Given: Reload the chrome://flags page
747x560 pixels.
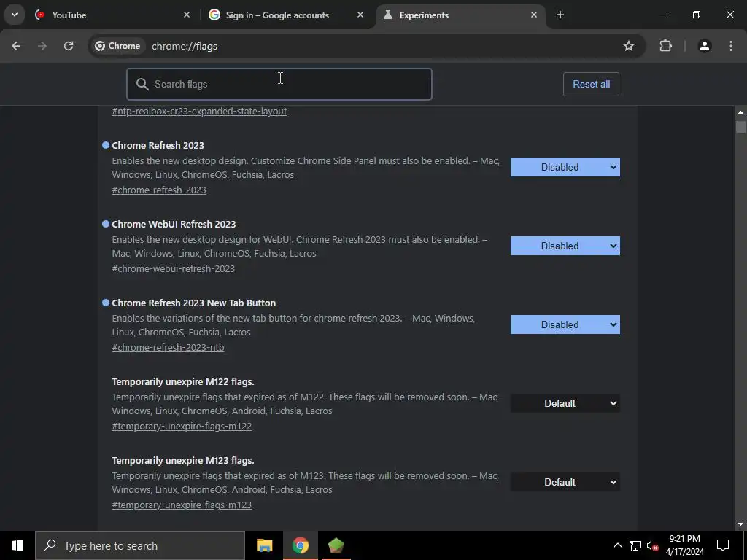Looking at the screenshot, I should [x=69, y=46].
